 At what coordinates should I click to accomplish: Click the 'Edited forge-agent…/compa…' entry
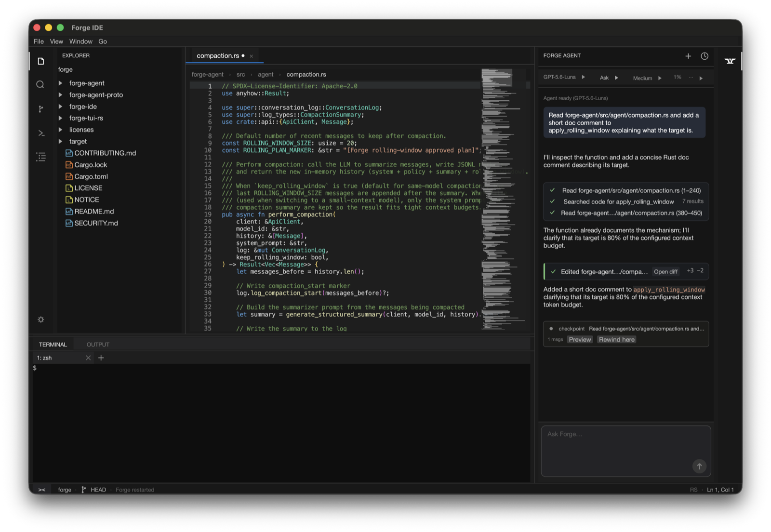(604, 272)
